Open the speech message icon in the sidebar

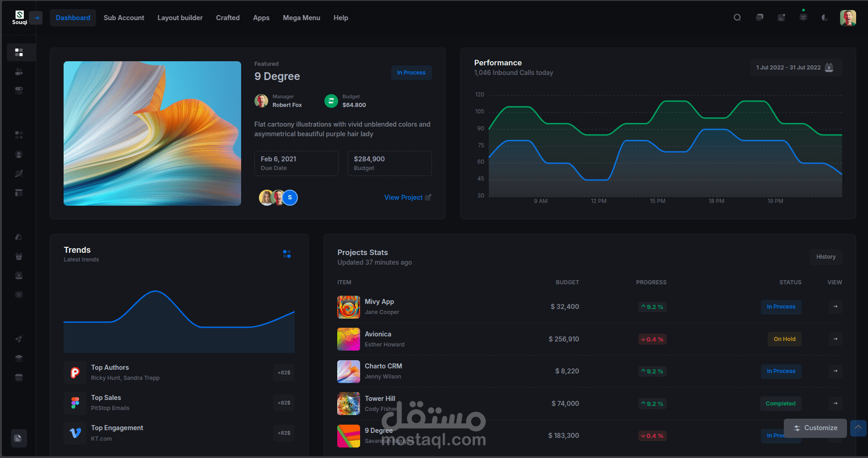19,295
